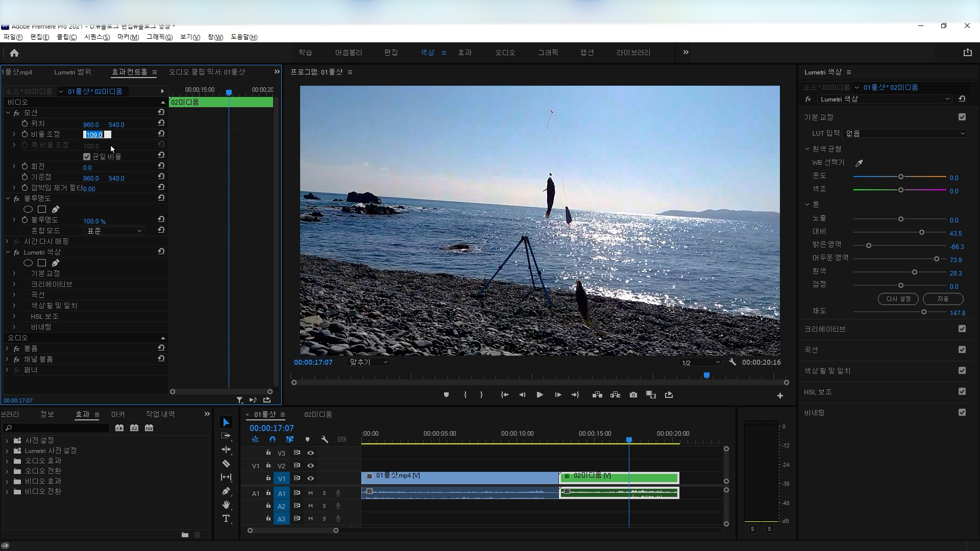Open the LUT 입력 dropdown

[904, 133]
